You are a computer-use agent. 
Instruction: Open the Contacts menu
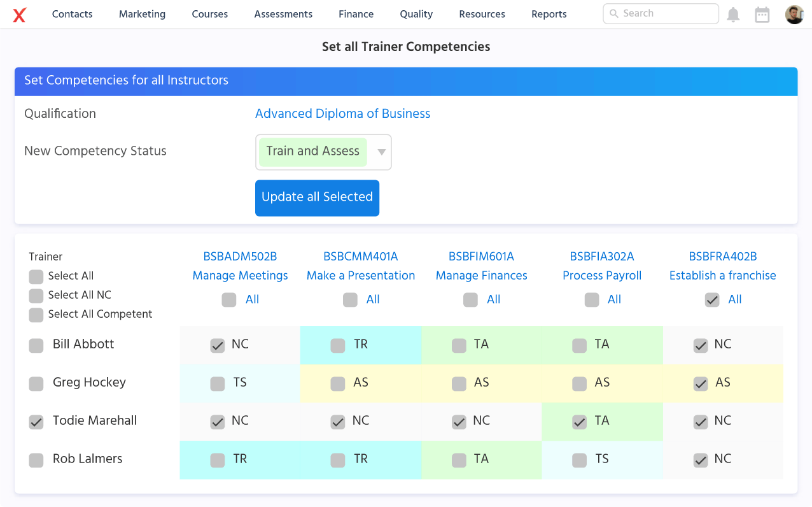(x=72, y=13)
